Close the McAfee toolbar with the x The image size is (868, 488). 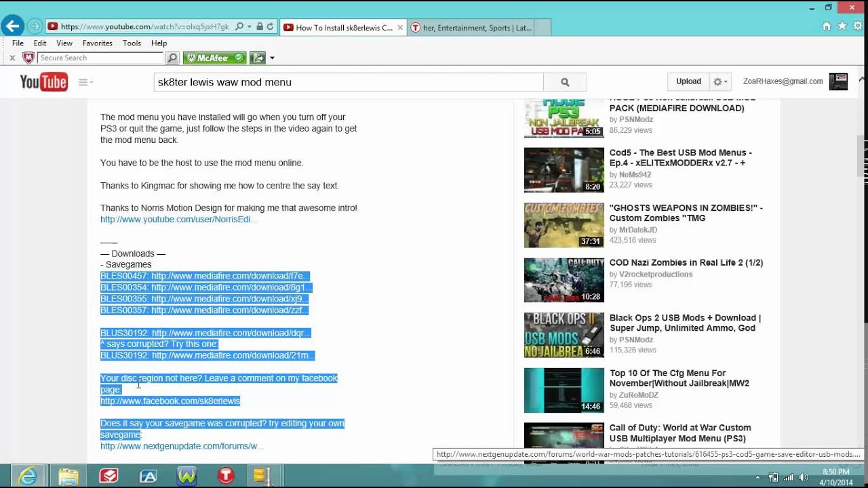coord(12,58)
